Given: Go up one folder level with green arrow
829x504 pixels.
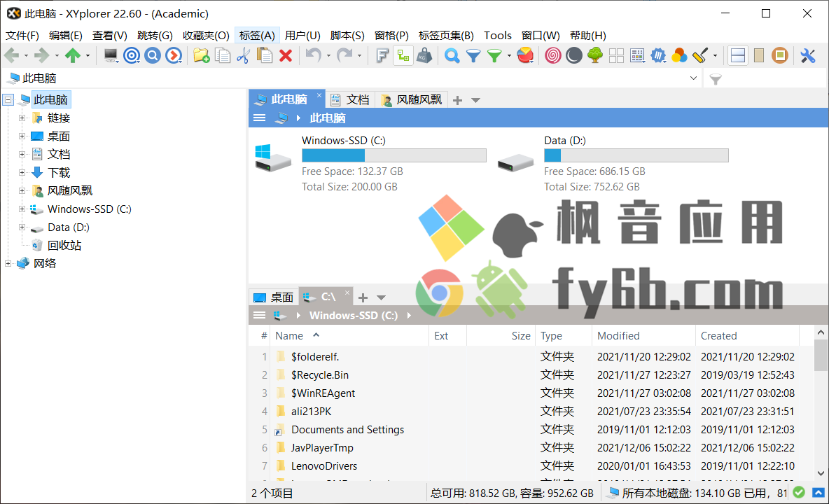Looking at the screenshot, I should point(73,55).
